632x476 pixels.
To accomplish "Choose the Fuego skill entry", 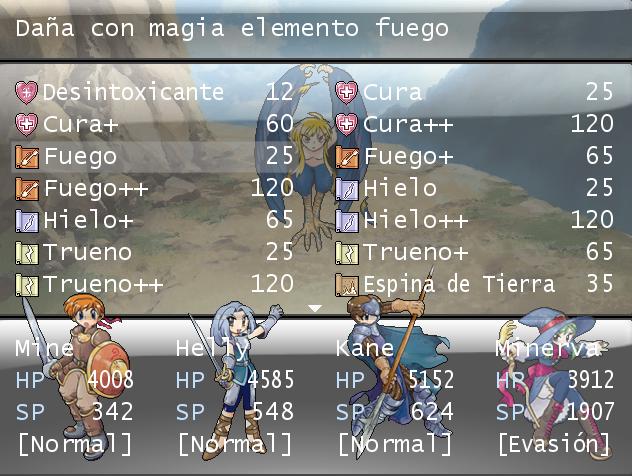I will click(x=155, y=156).
